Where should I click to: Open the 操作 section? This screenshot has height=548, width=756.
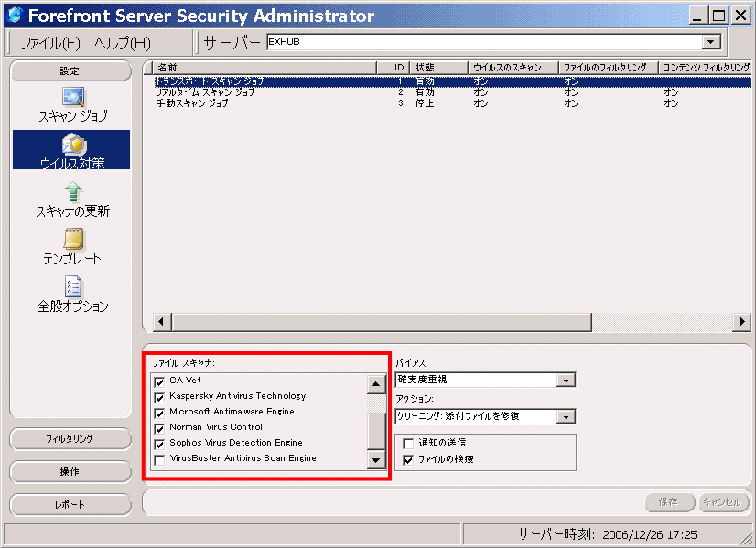pos(70,471)
